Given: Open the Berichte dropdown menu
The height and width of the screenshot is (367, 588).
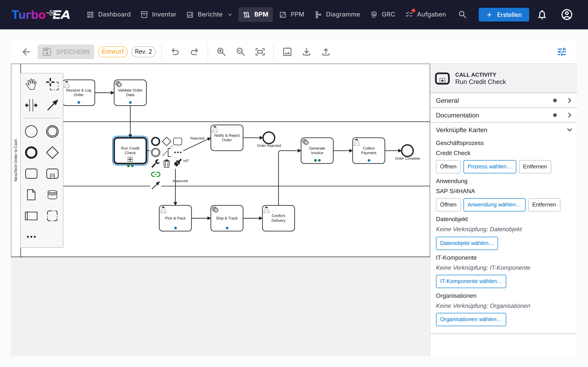Looking at the screenshot, I should coord(209,14).
